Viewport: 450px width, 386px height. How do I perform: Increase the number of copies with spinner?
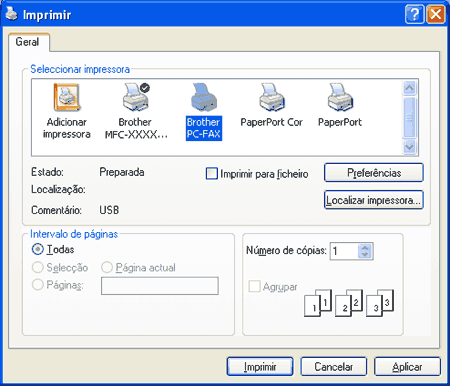coord(365,247)
